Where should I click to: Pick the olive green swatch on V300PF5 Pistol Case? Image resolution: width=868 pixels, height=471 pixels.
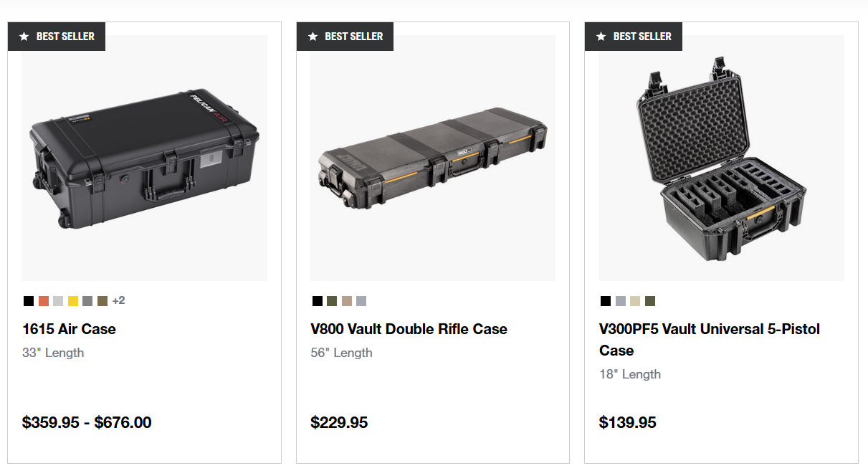click(650, 301)
